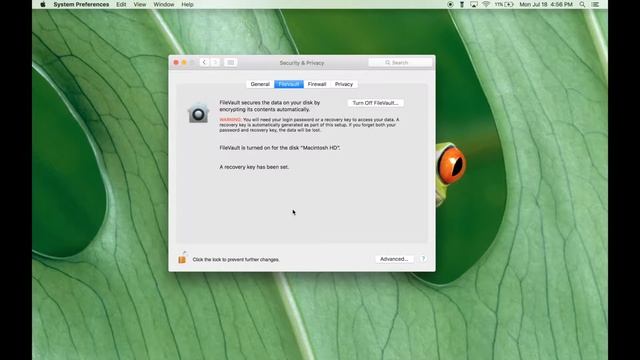The image size is (640, 360).
Task: Go back with the left chevron
Action: (x=204, y=62)
